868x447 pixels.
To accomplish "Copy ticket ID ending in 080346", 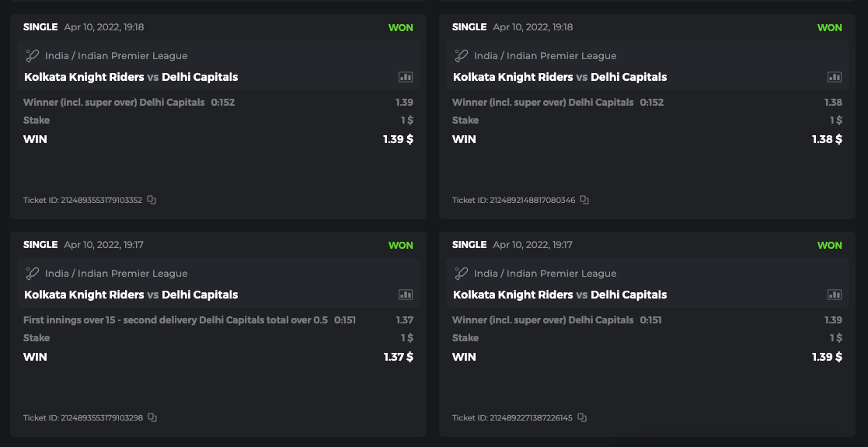I will tap(584, 201).
